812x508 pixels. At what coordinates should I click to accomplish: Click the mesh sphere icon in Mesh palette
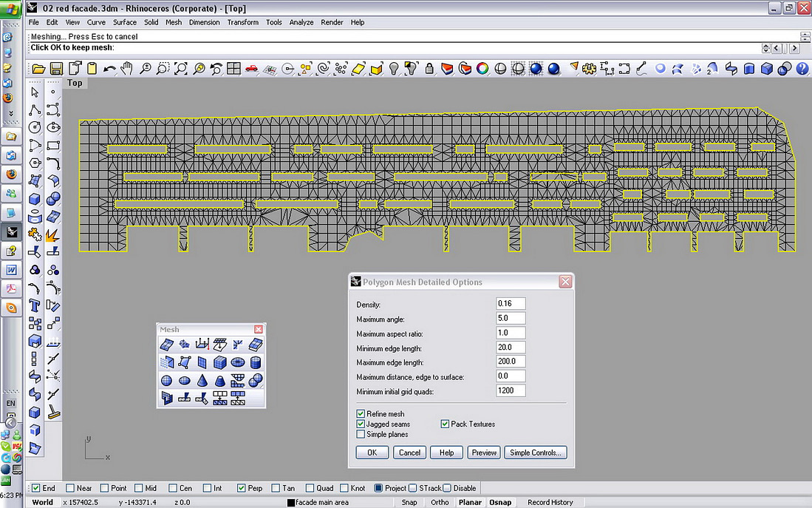point(166,381)
